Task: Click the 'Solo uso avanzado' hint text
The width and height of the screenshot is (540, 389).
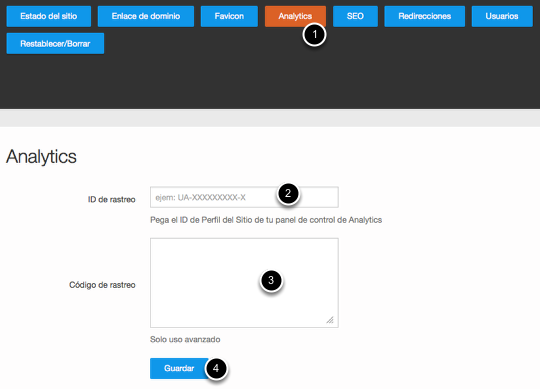Action: (185, 339)
